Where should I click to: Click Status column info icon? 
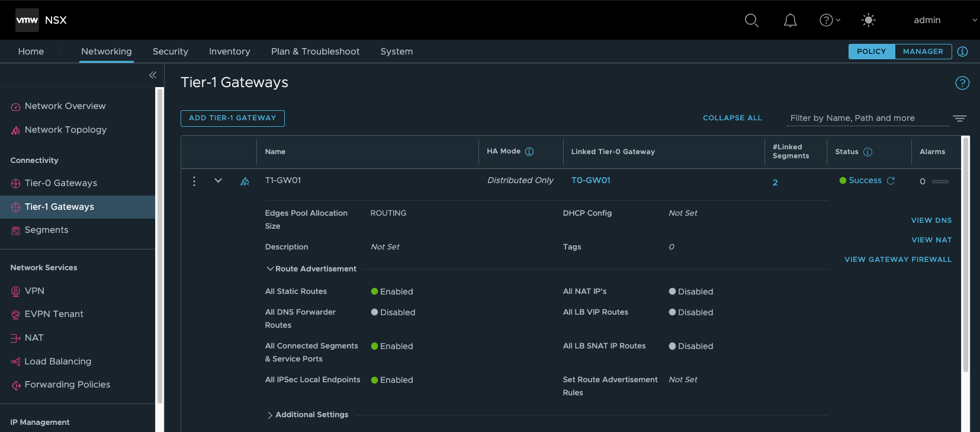coord(867,152)
